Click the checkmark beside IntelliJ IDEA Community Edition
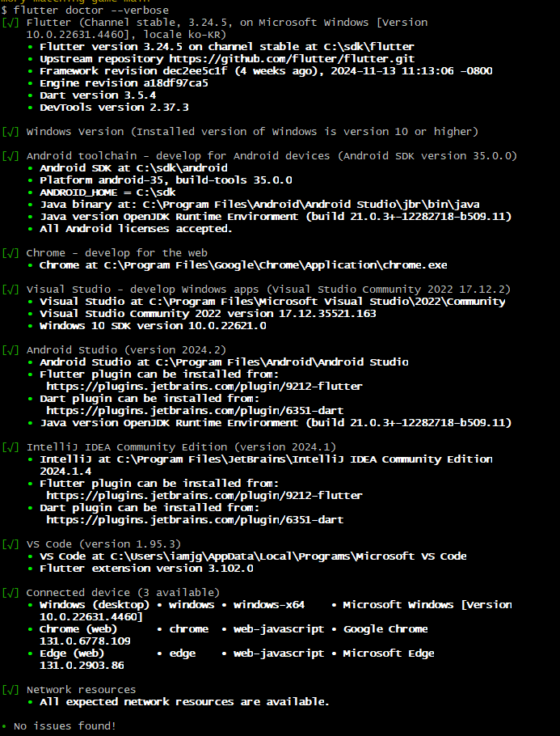Image resolution: width=560 pixels, height=736 pixels. coord(11,447)
